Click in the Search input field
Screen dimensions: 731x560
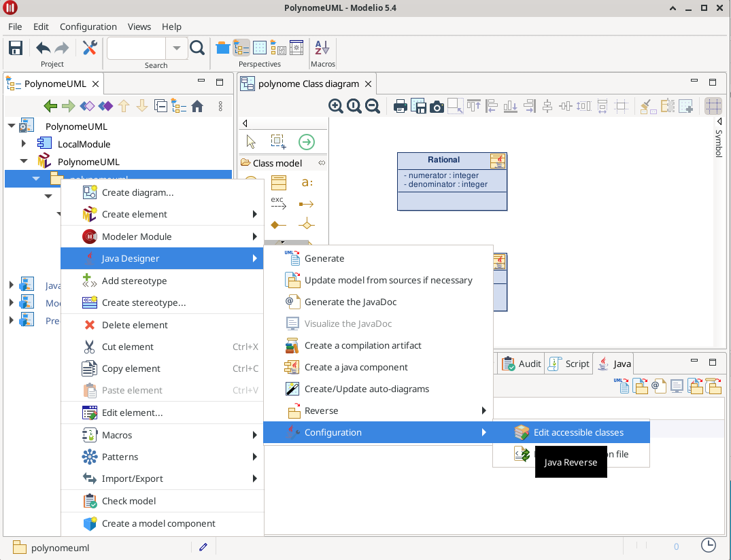137,48
